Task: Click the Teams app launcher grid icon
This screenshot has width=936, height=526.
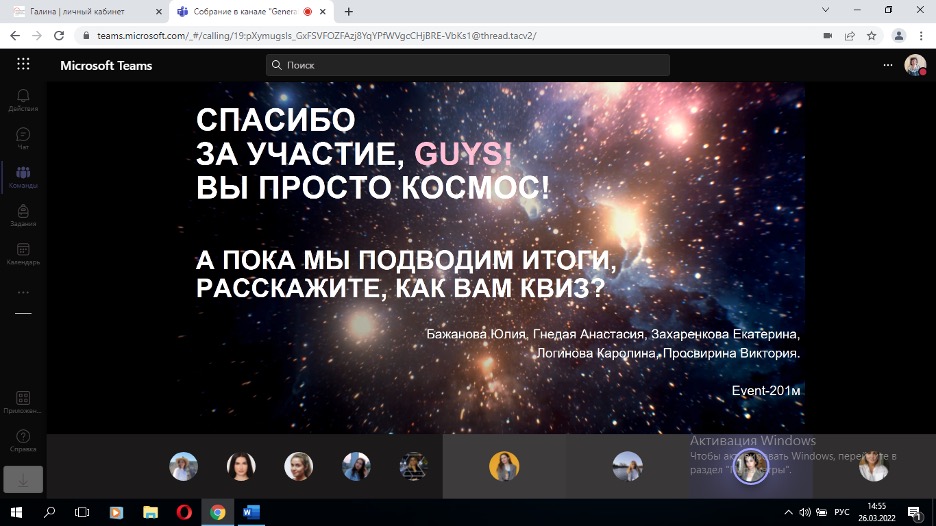Action: tap(23, 65)
